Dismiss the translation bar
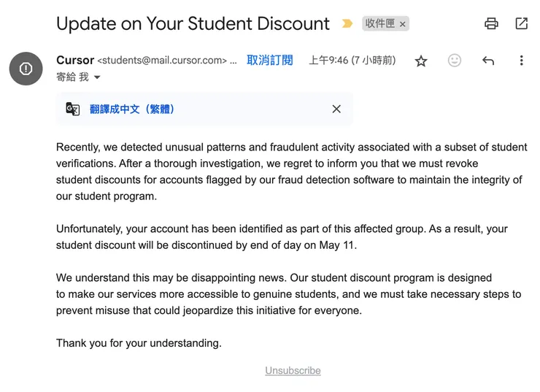The image size is (540, 392). [x=336, y=109]
